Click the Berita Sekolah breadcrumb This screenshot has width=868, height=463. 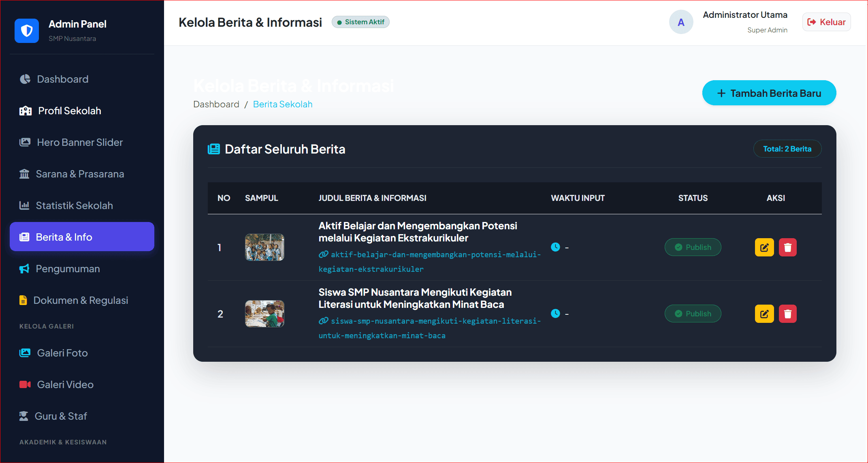(283, 104)
